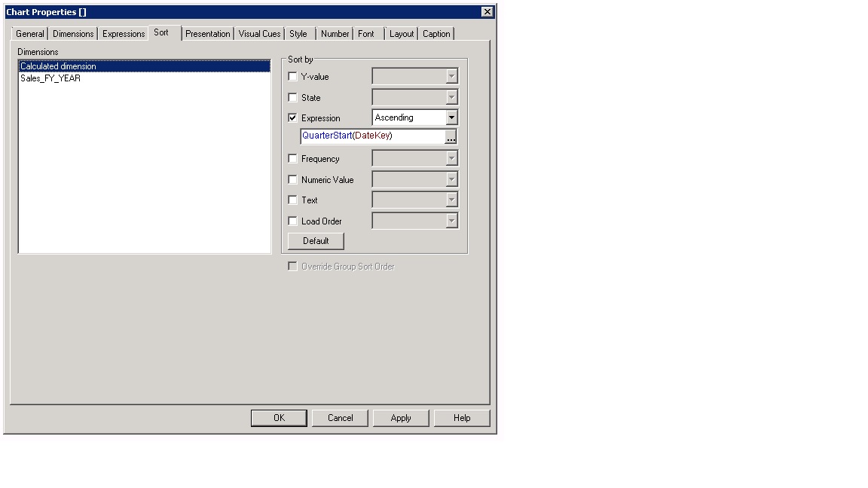Close the Chart Properties dialog
868x488 pixels.
[487, 11]
